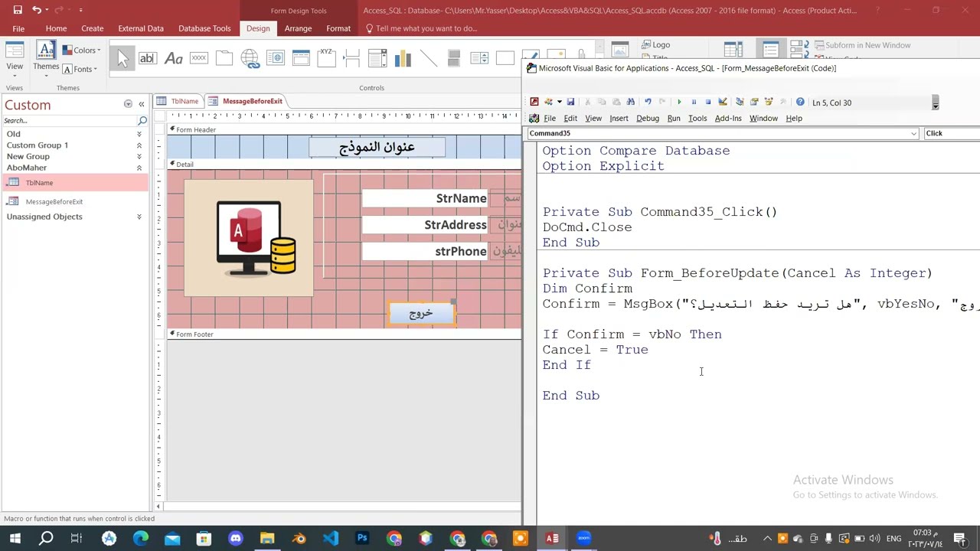The image size is (980, 551).
Task: Run Sub with the green play icon
Action: click(679, 102)
